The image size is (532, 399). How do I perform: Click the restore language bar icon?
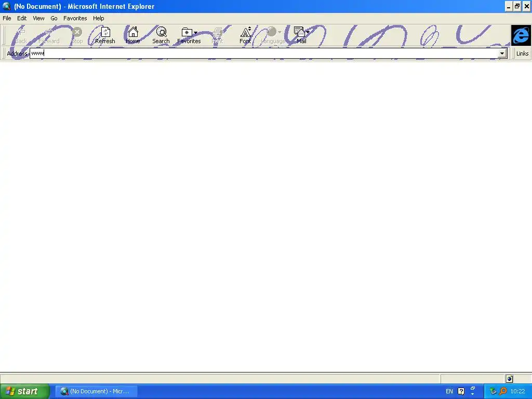[x=473, y=388]
